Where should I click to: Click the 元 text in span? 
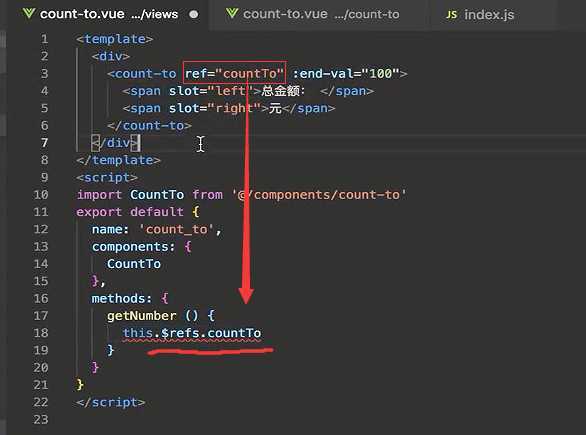[275, 108]
